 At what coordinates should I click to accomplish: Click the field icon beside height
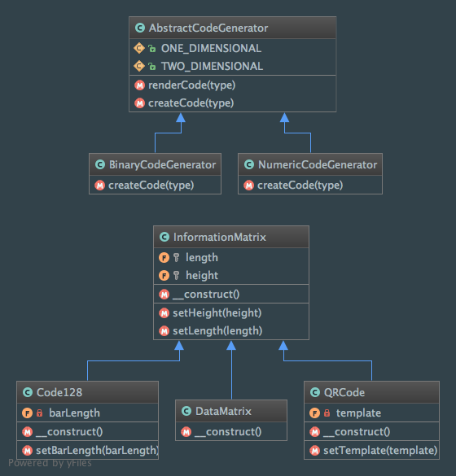pyautogui.click(x=164, y=276)
